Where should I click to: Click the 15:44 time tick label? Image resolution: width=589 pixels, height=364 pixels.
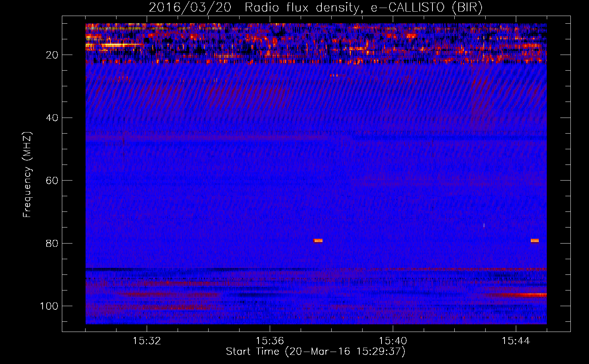coord(516,341)
